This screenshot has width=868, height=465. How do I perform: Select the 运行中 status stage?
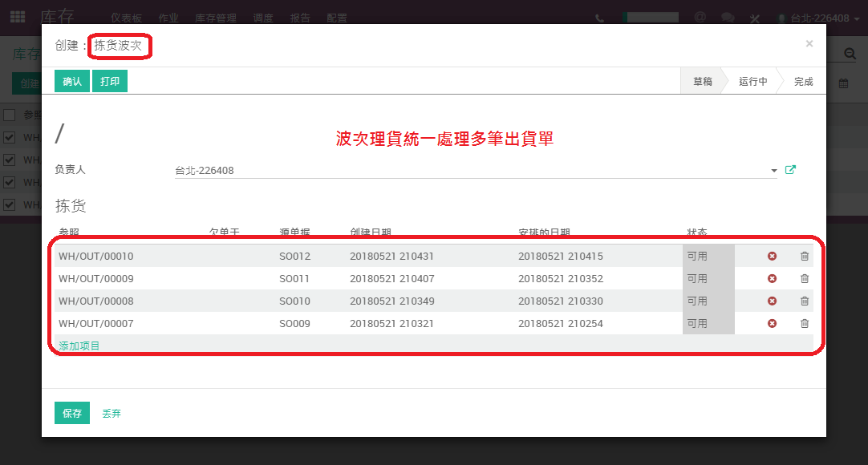pos(752,81)
